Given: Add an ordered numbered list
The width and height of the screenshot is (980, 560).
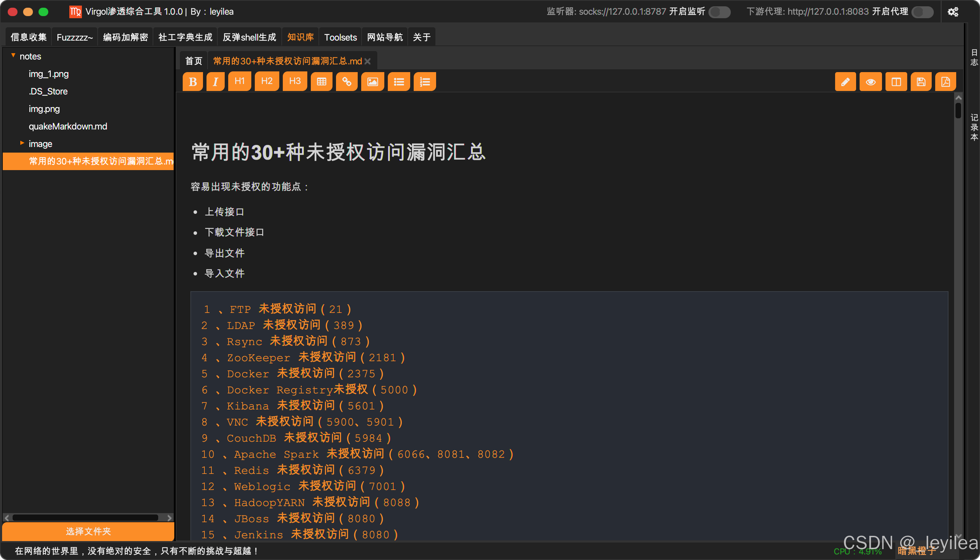Looking at the screenshot, I should (425, 82).
